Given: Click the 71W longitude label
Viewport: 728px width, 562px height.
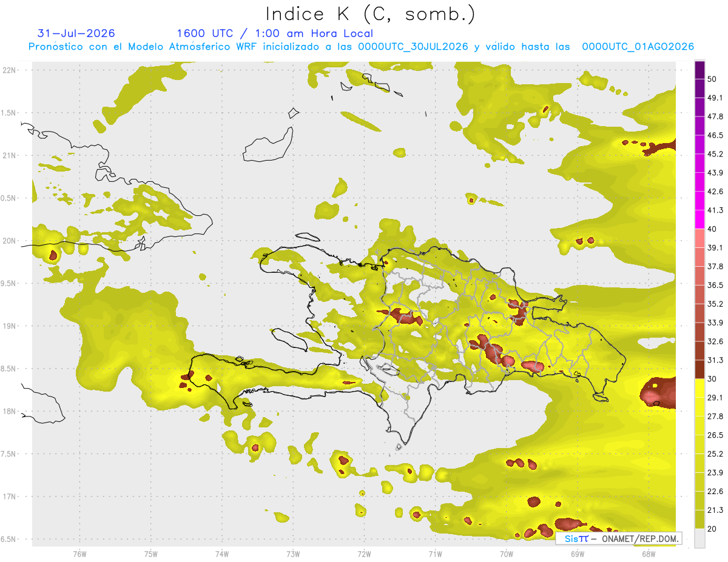Looking at the screenshot, I should [x=435, y=554].
